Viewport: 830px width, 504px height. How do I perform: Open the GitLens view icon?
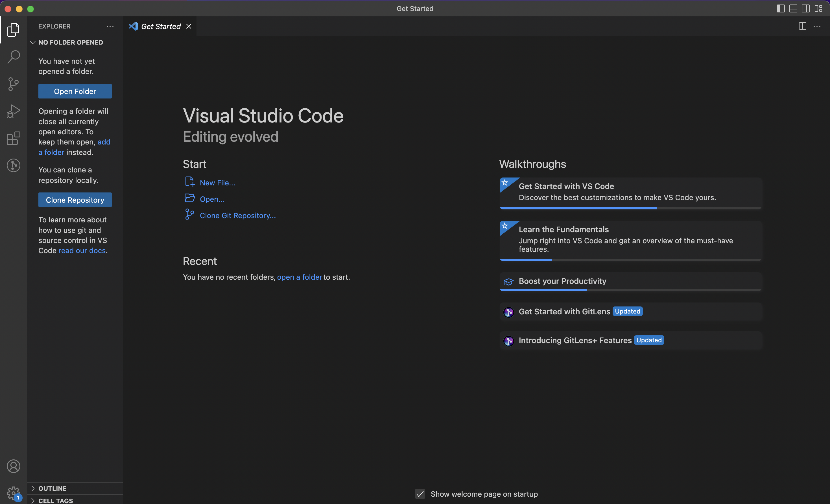[x=14, y=165]
